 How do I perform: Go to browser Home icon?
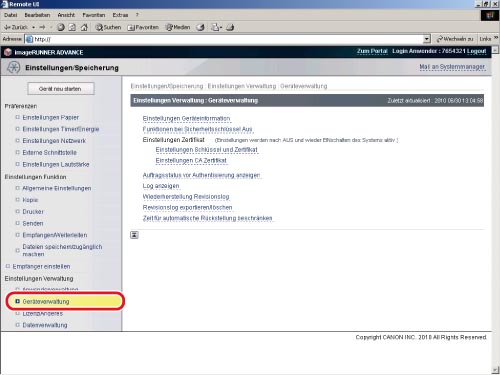(84, 27)
